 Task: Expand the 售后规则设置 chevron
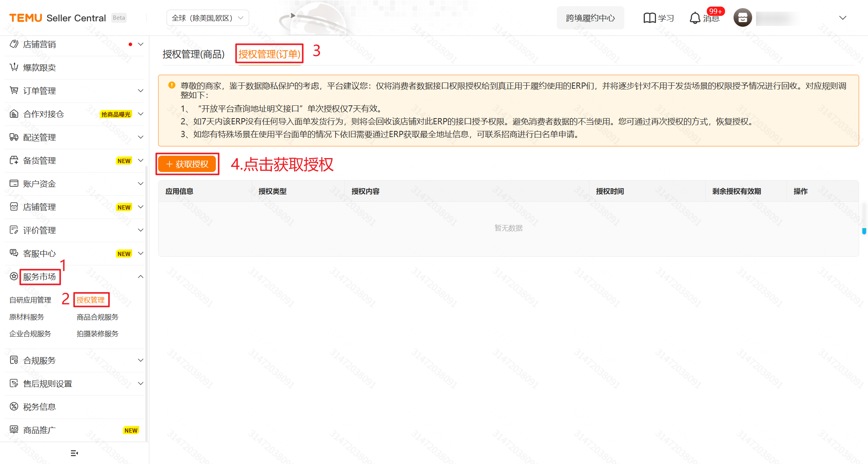click(141, 383)
